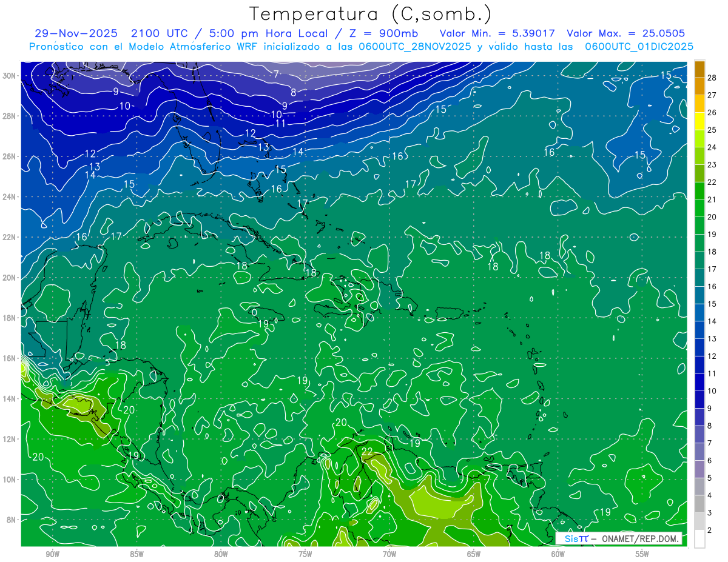Click the "18N" latitude label
This screenshot has width=728, height=562.
pos(10,318)
